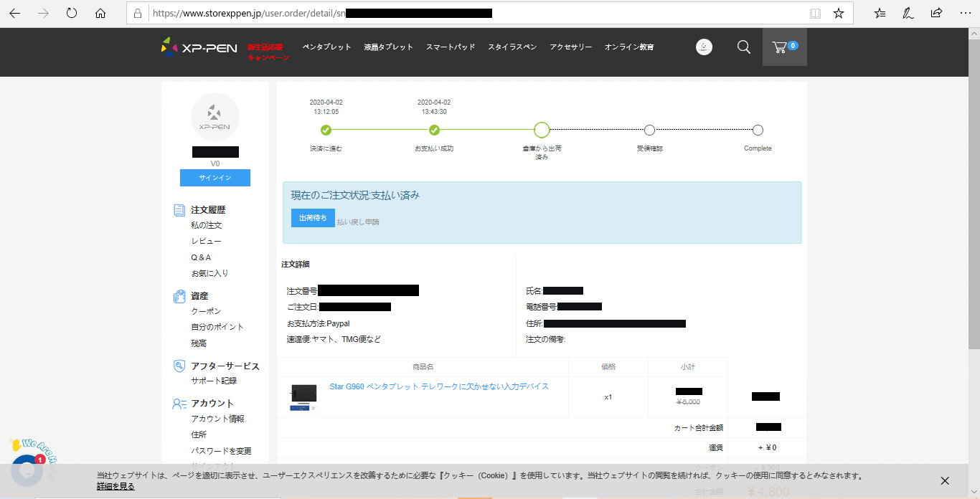
Task: Open 液晶タブレット menu
Action: pos(389,47)
